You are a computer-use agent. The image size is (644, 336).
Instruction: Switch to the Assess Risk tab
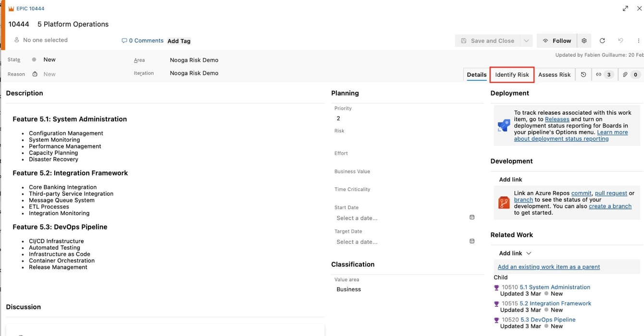(x=554, y=74)
